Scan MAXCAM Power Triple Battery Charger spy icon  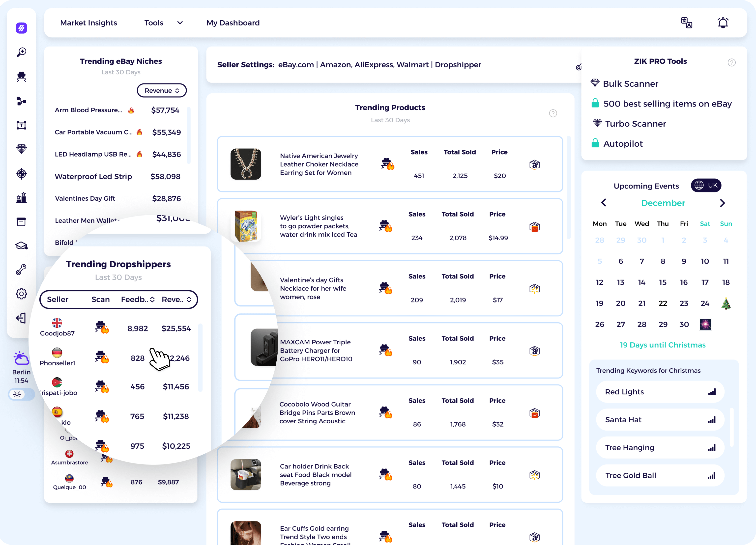click(x=386, y=350)
